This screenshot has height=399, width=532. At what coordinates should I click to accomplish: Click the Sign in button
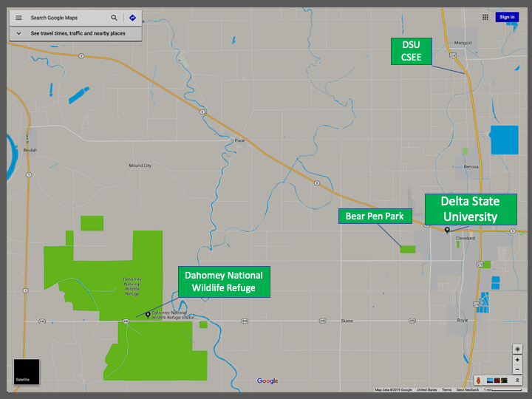click(x=507, y=17)
